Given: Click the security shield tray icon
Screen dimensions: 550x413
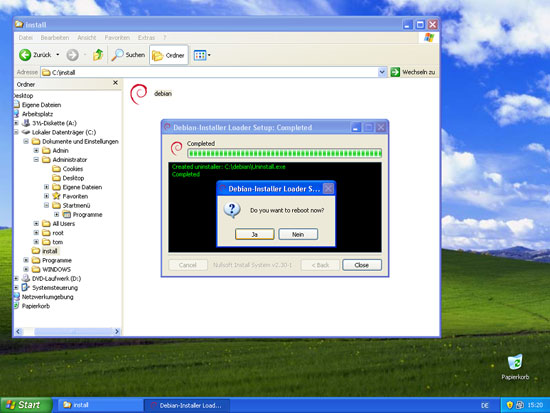Looking at the screenshot, I should [x=510, y=405].
